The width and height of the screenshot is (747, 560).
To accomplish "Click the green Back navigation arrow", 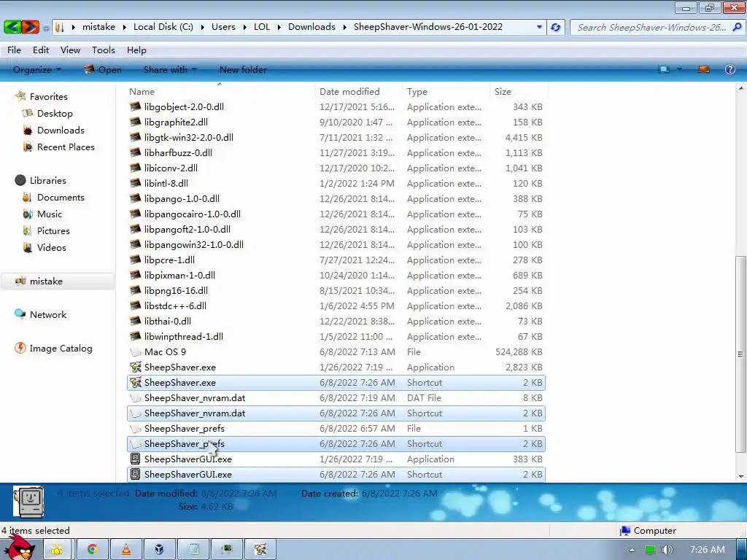I will (x=12, y=27).
